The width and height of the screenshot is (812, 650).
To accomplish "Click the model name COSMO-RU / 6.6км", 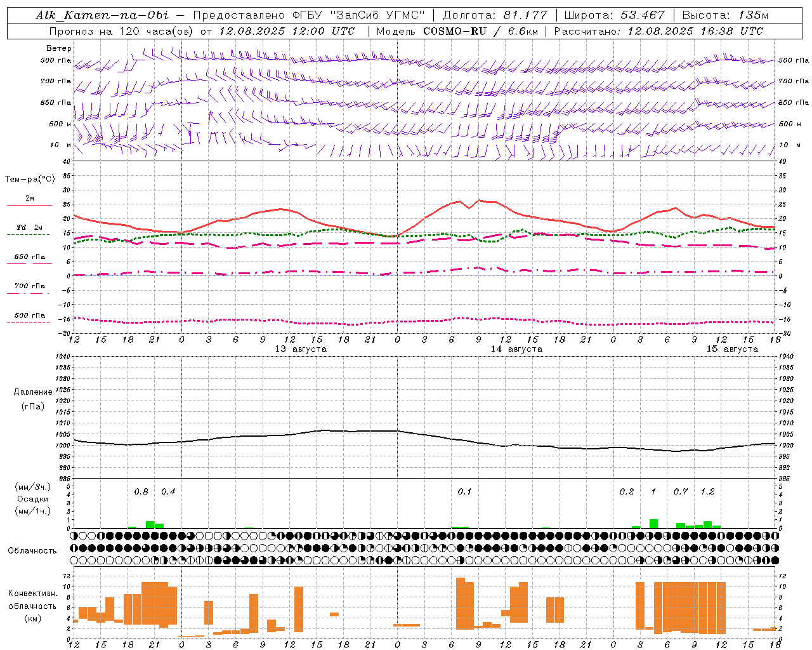I will [480, 31].
